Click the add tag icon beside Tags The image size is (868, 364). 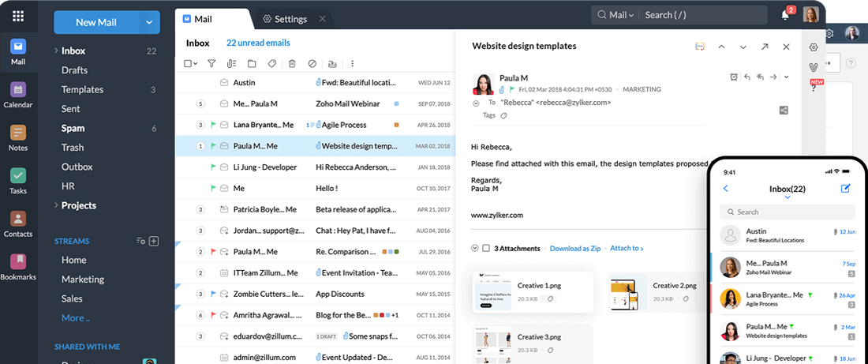pos(503,116)
